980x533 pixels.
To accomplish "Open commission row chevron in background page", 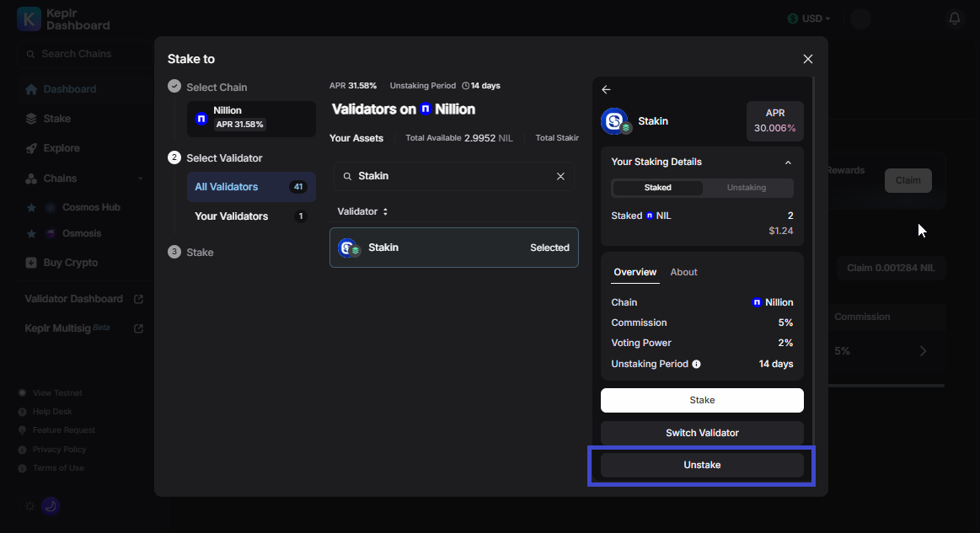I will click(x=924, y=351).
